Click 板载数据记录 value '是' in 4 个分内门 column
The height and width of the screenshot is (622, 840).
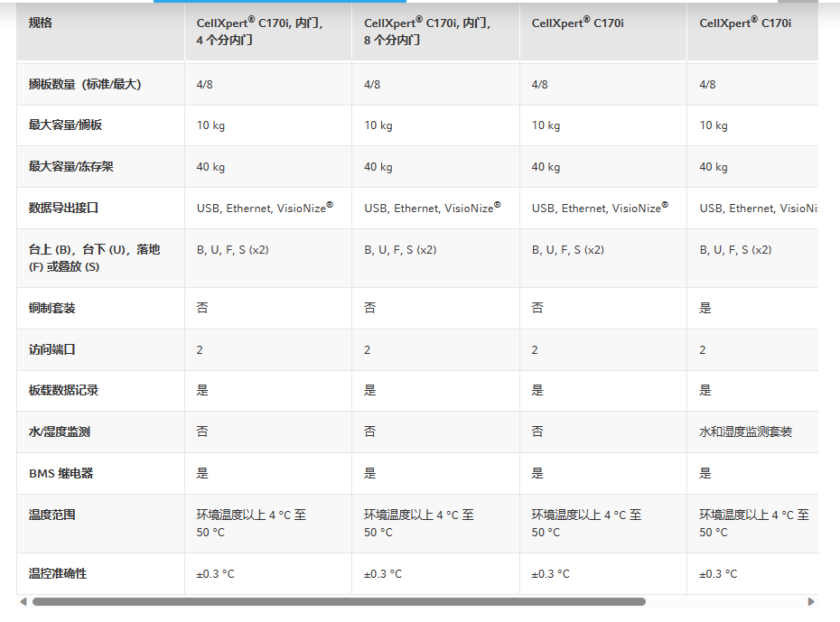coord(202,390)
